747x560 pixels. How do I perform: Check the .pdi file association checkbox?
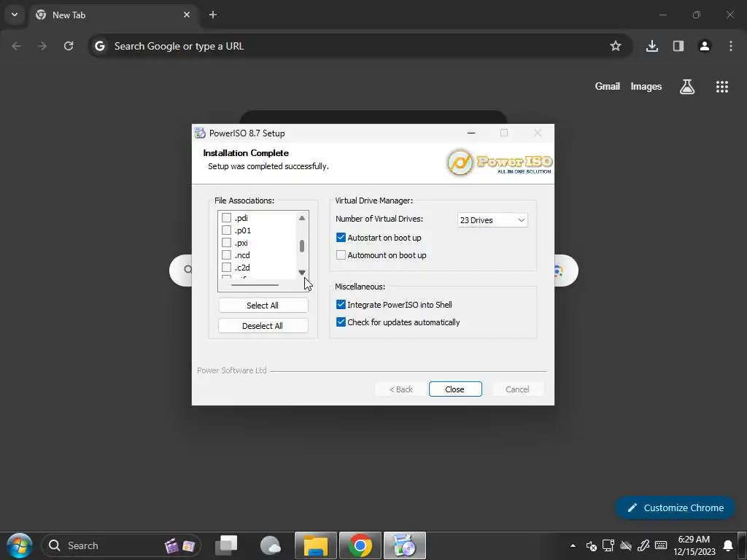click(227, 217)
